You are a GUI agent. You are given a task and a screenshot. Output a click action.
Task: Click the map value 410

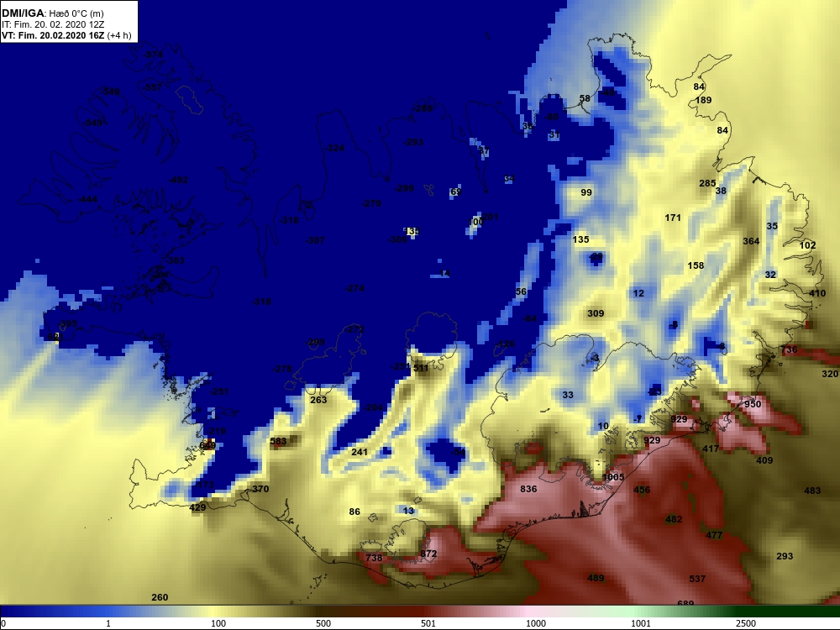[x=817, y=293]
